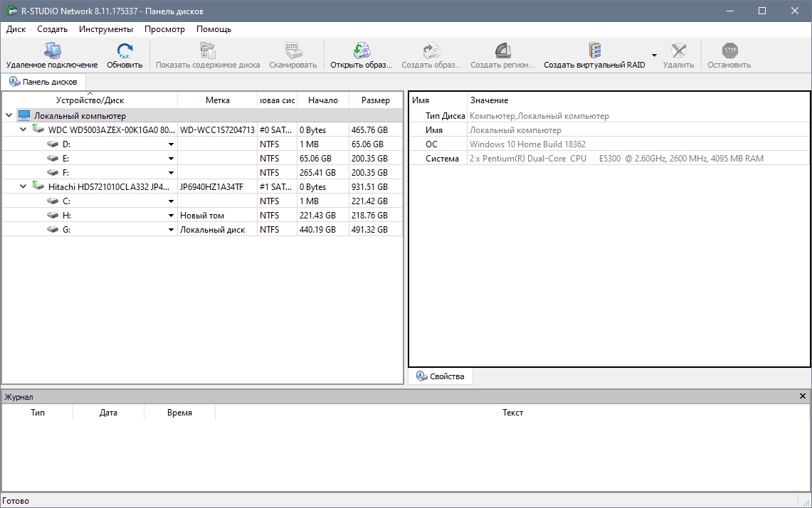Open the Диск menu
This screenshot has height=508, width=812.
[x=16, y=29]
